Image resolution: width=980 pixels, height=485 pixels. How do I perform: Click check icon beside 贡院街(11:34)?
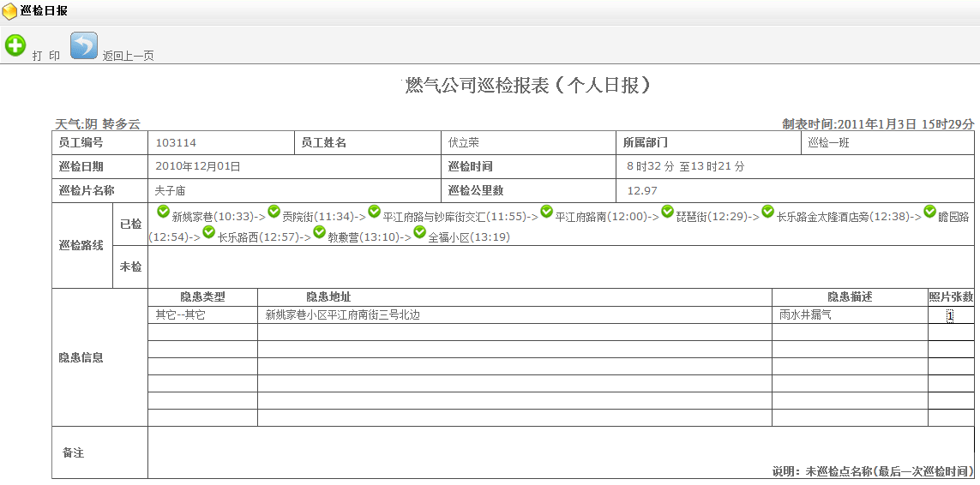pos(274,212)
